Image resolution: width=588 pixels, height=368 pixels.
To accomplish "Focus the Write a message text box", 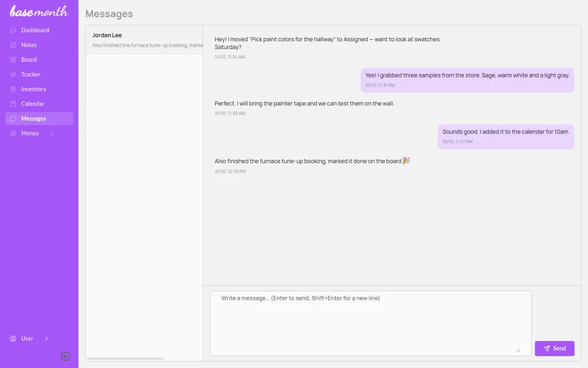I will (x=370, y=323).
